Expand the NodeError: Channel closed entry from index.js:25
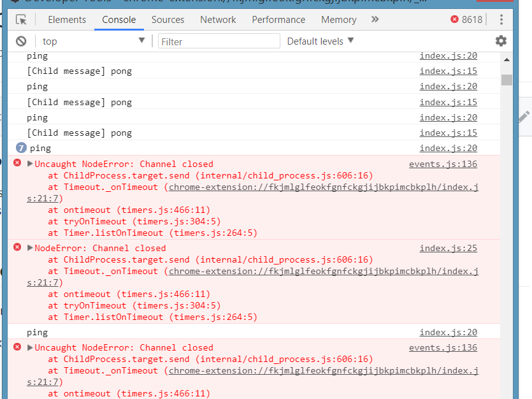 pos(30,248)
